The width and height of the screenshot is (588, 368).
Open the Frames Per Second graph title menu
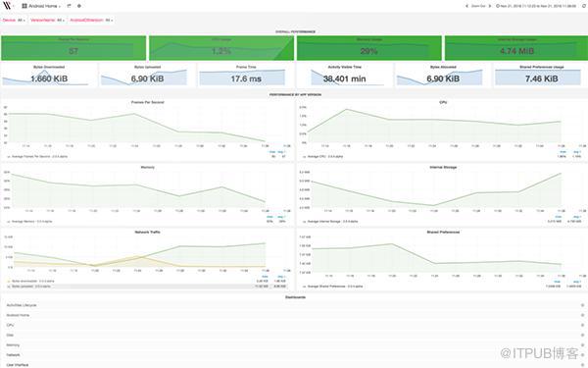coord(147,102)
